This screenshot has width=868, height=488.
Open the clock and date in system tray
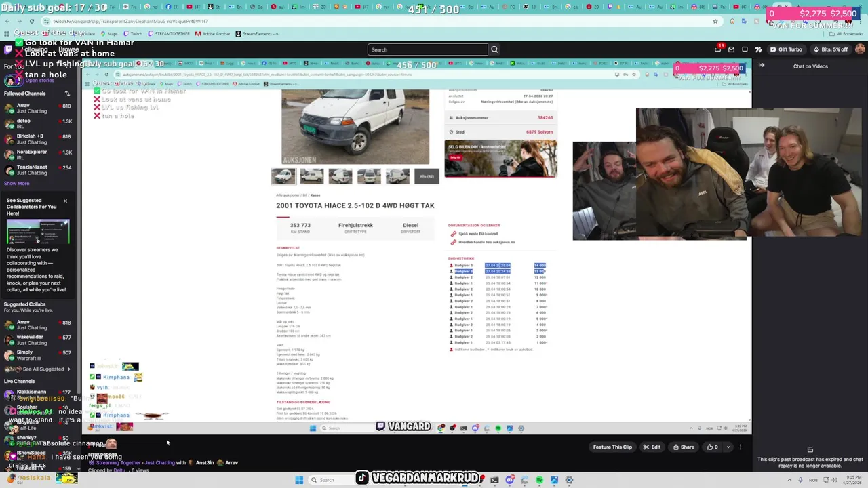click(x=852, y=480)
